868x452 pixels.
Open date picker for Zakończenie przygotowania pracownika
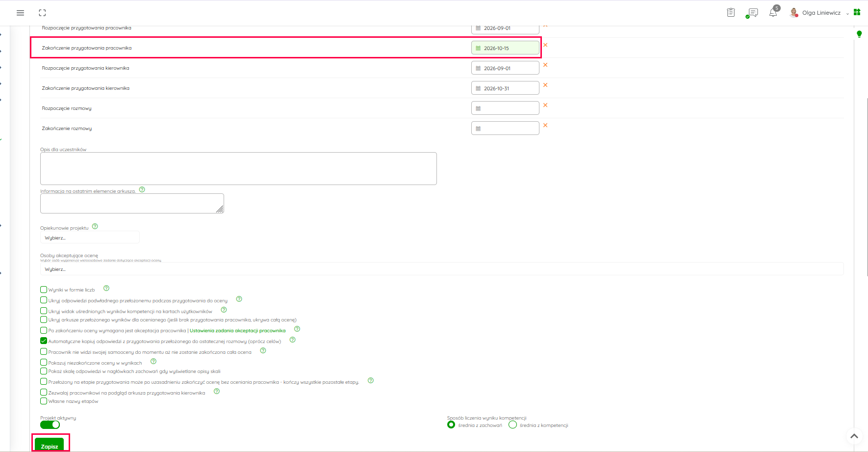click(505, 48)
